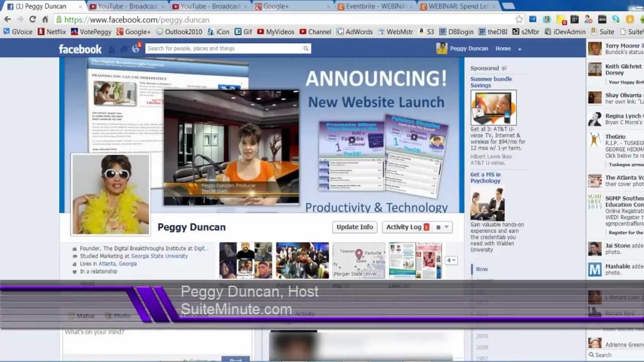This screenshot has height=362, width=644.
Task: Switch to the Google+ tab
Action: pyautogui.click(x=293, y=6)
